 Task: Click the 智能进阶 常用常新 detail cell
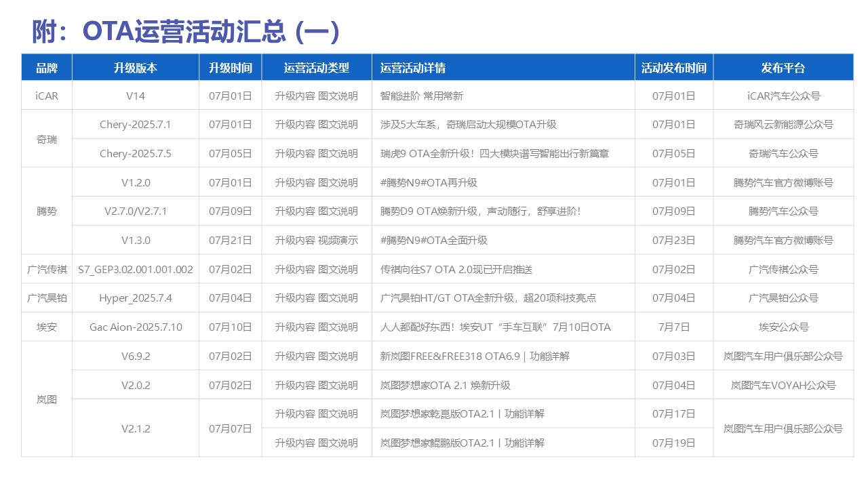(x=503, y=96)
